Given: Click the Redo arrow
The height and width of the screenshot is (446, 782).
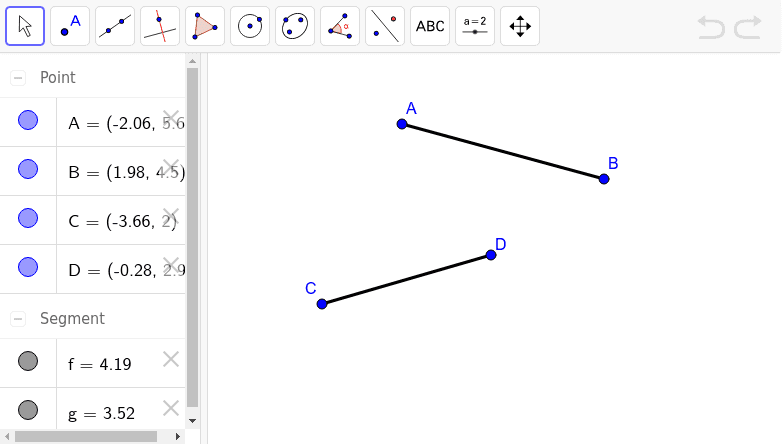Looking at the screenshot, I should tap(748, 27).
